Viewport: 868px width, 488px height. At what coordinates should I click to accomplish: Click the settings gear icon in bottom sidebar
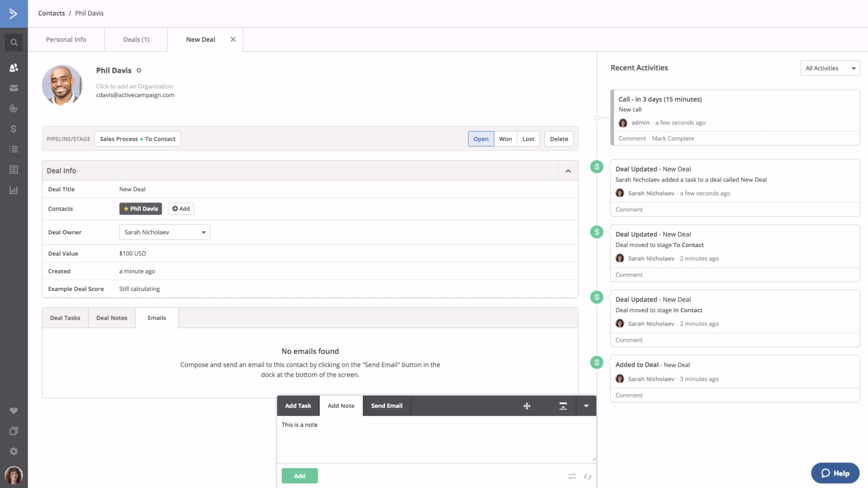[14, 451]
